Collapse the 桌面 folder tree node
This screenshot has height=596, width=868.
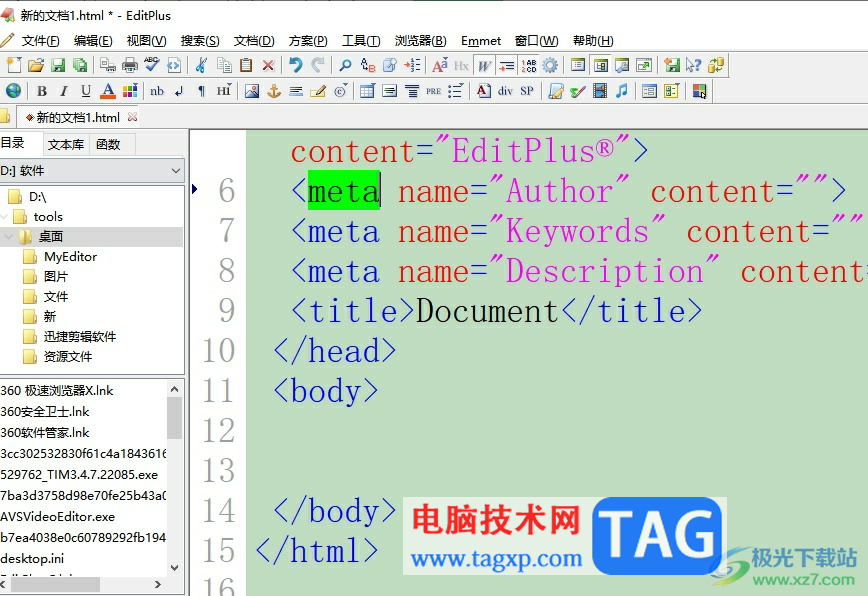point(8,236)
